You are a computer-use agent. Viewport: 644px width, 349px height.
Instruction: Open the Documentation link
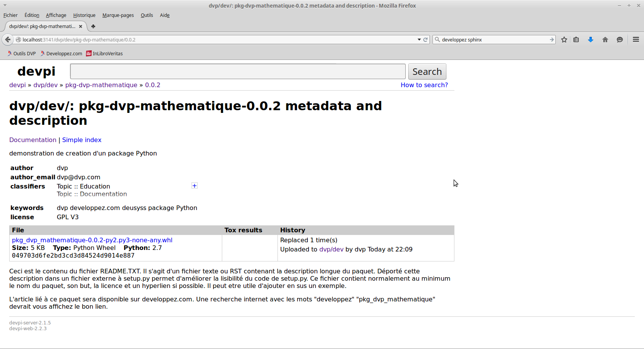tap(33, 140)
